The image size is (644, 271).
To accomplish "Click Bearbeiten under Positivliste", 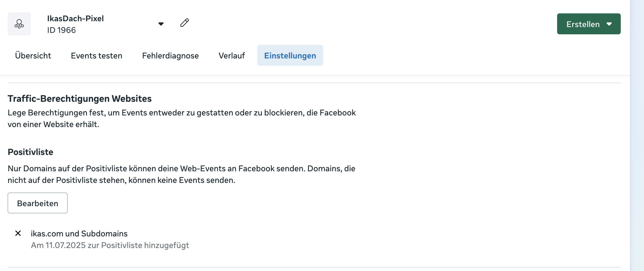I will 38,203.
